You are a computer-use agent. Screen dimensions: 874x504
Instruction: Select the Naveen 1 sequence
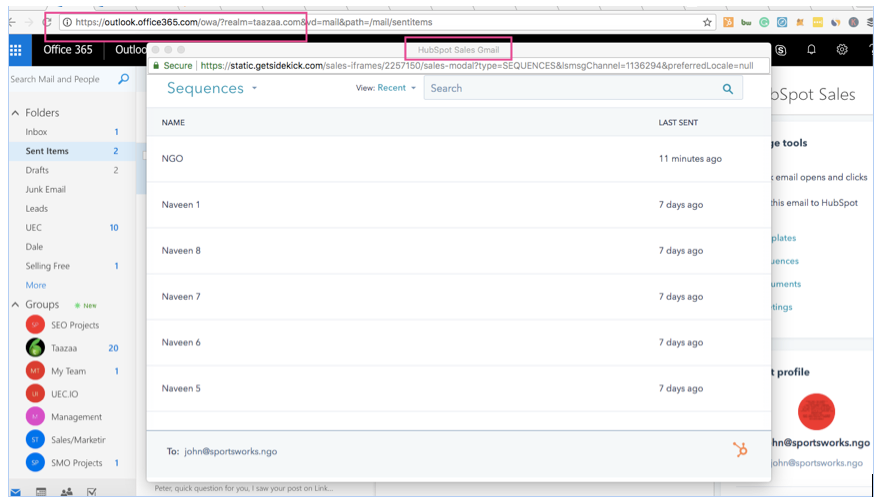(459, 205)
